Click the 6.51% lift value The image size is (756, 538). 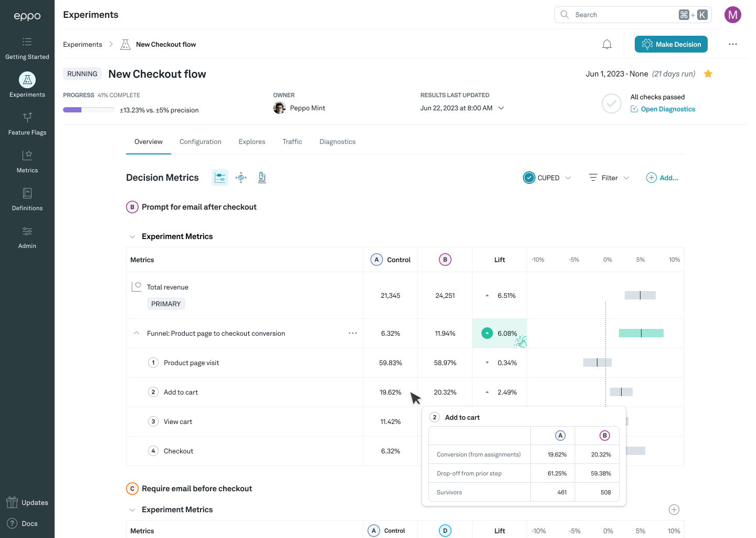507,296
